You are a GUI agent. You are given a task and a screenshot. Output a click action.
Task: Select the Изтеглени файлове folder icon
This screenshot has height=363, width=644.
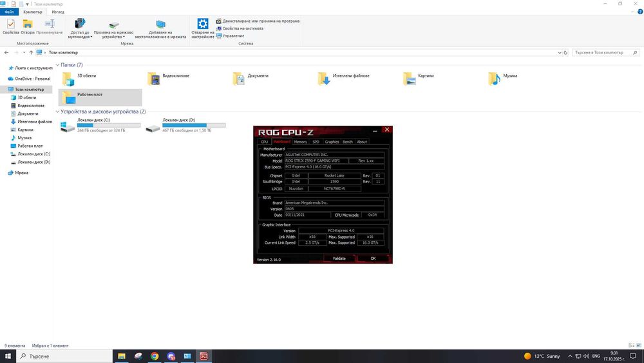coord(324,79)
